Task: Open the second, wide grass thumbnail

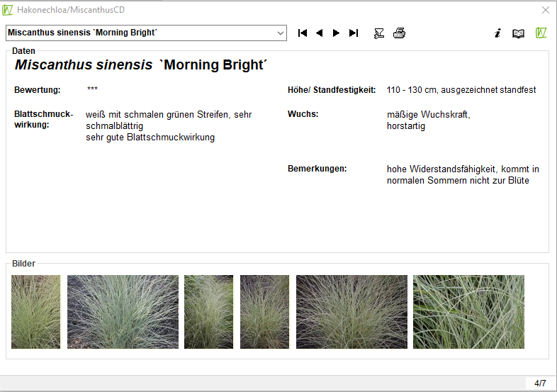Action: tap(123, 312)
